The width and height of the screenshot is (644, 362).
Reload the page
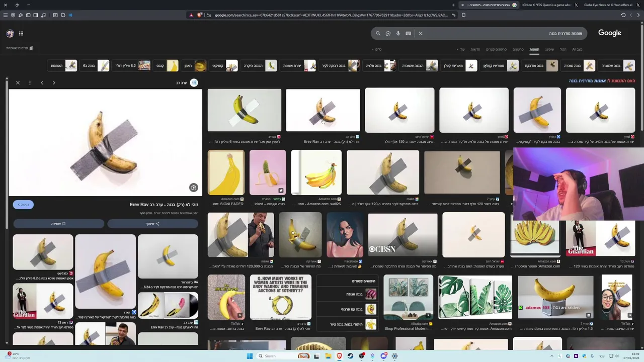pos(623,15)
